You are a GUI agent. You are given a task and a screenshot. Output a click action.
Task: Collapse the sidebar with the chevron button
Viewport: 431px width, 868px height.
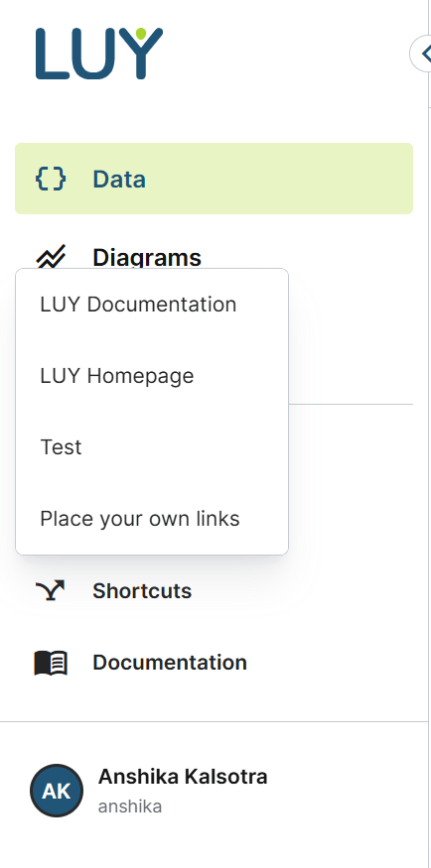(424, 54)
